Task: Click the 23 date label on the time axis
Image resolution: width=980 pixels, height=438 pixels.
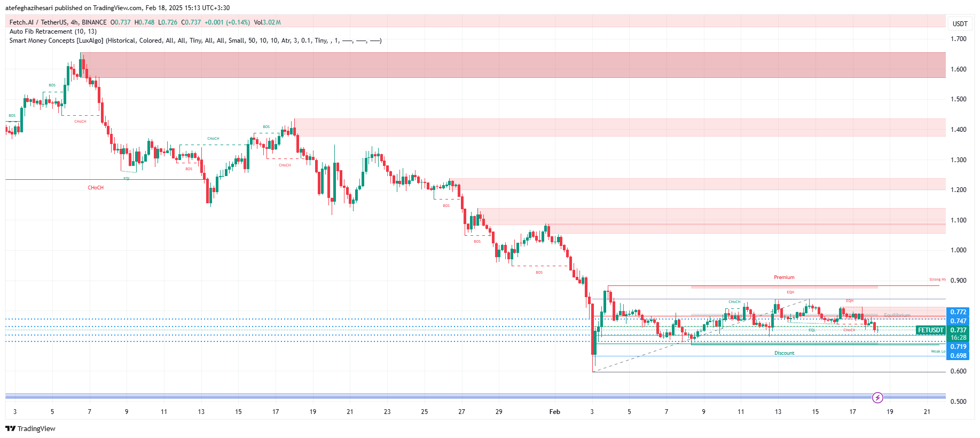Action: click(387, 412)
